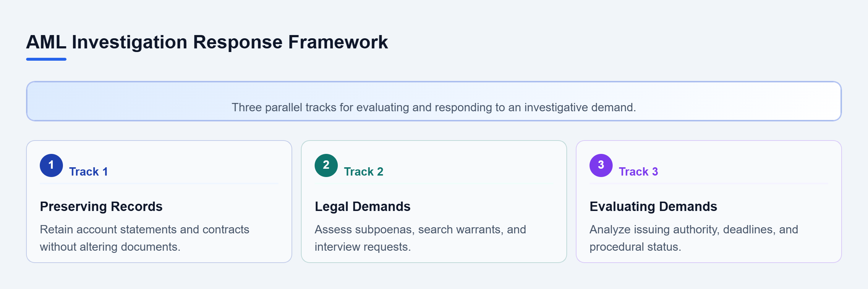Select the 'Evaluating Demands' heading

[x=653, y=207]
